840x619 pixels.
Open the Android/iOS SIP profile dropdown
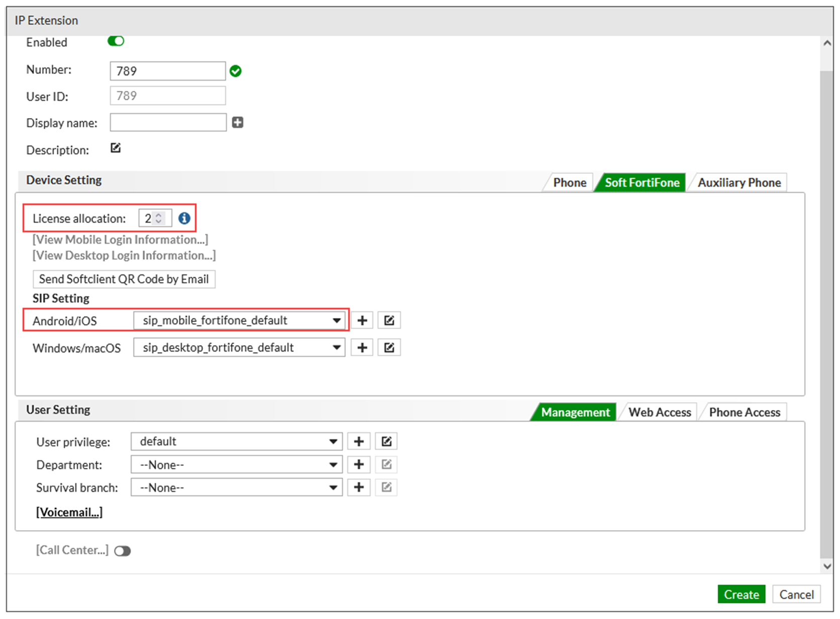336,320
